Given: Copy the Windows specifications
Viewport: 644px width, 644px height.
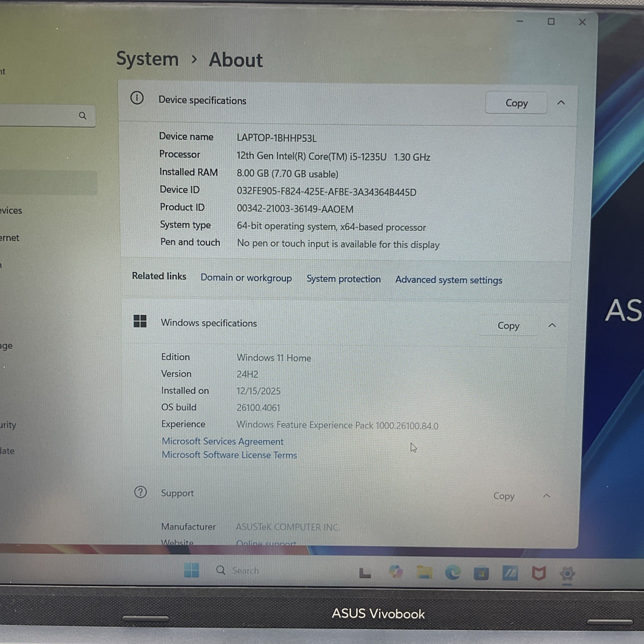Looking at the screenshot, I should point(508,326).
